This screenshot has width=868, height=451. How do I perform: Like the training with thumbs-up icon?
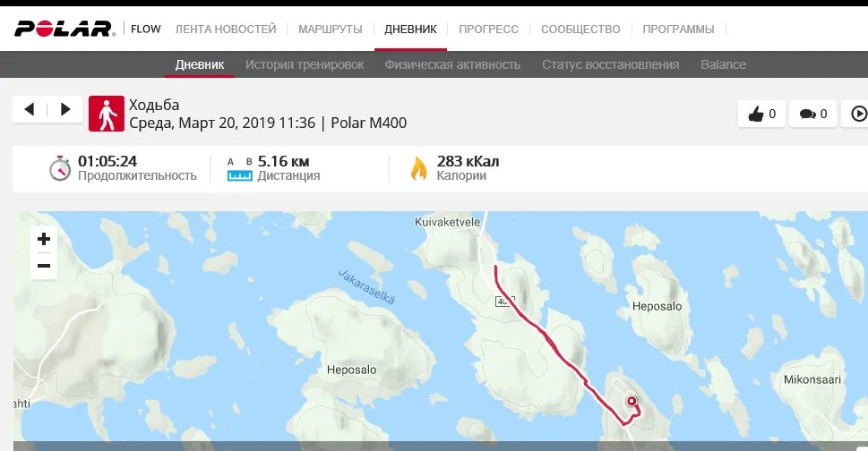[x=756, y=115]
